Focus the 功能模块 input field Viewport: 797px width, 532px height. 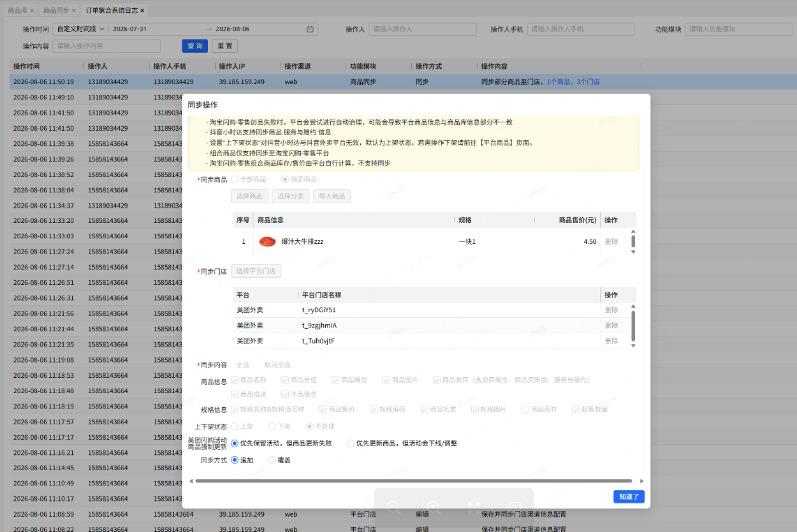tap(738, 29)
